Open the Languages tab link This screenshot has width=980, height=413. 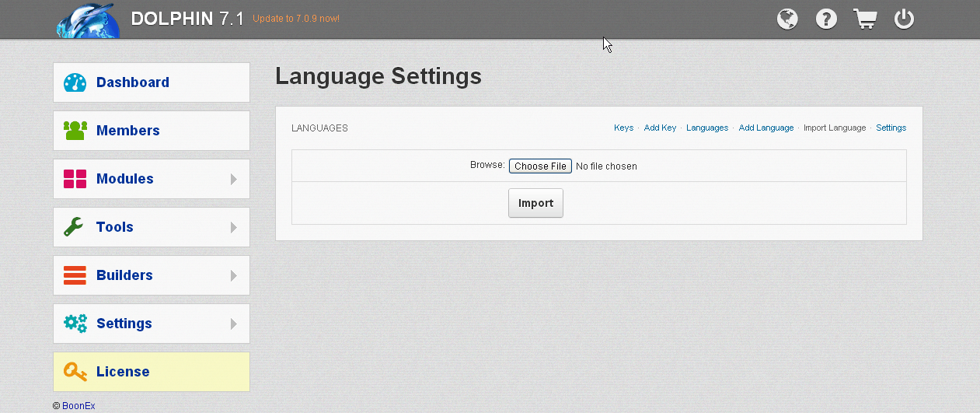pos(707,128)
